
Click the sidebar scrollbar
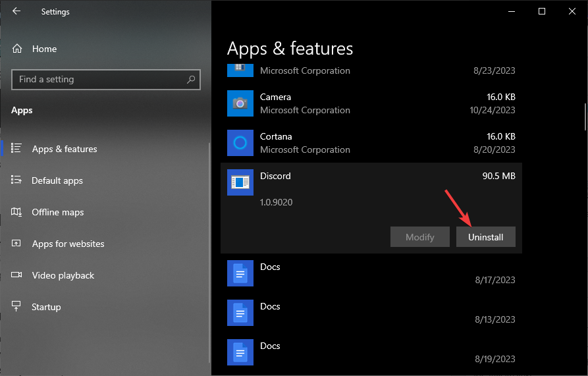[x=209, y=253]
